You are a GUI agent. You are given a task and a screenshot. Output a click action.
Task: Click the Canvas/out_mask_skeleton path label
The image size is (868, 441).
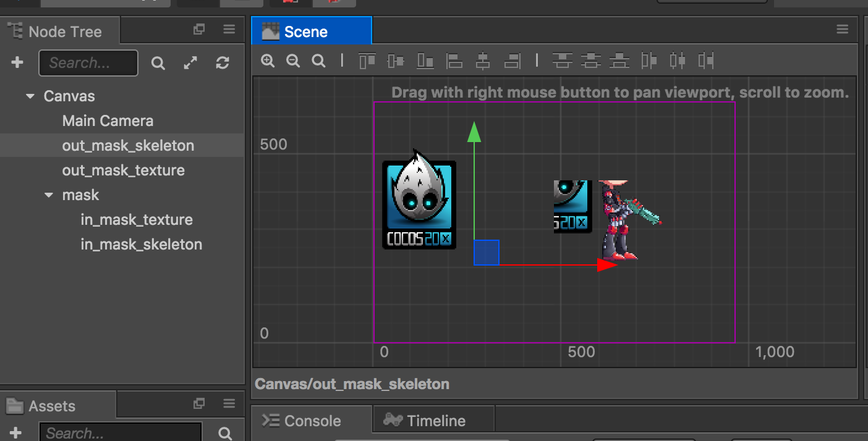[x=352, y=384]
